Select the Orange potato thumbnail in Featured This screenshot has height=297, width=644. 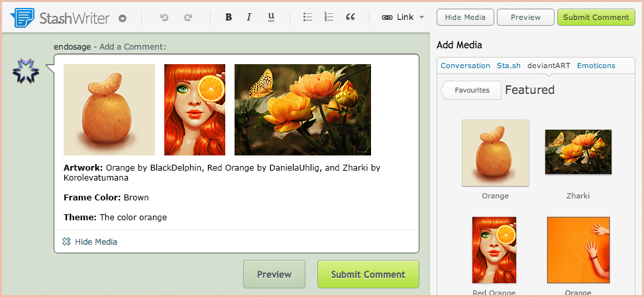(496, 153)
